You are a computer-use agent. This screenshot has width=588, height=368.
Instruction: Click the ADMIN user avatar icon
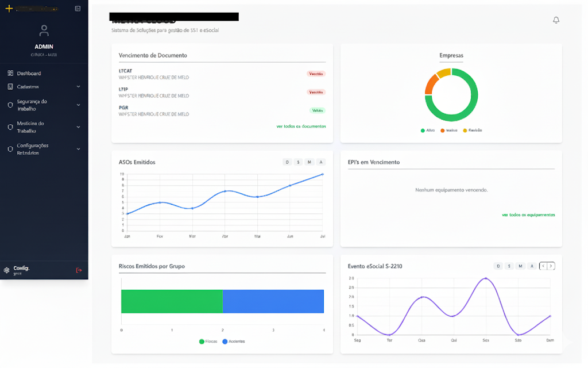pyautogui.click(x=44, y=31)
